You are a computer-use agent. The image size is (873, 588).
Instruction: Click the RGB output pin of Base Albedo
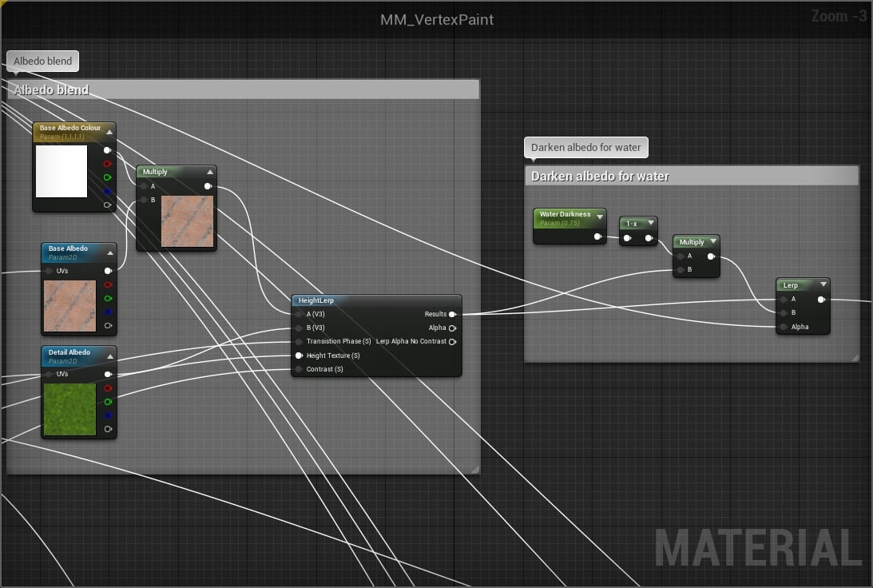point(108,271)
